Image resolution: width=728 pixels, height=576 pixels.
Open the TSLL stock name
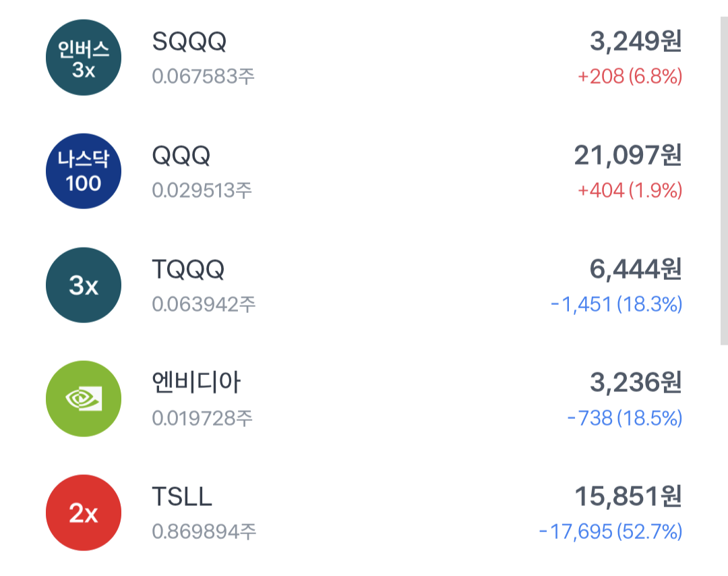pyautogui.click(x=182, y=497)
